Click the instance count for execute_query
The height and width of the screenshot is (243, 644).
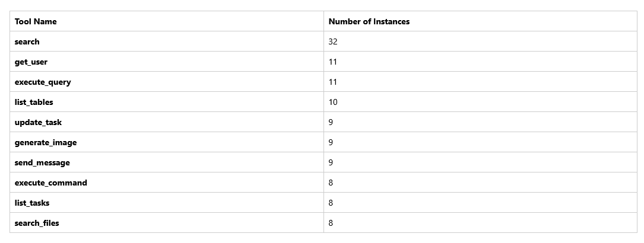333,82
